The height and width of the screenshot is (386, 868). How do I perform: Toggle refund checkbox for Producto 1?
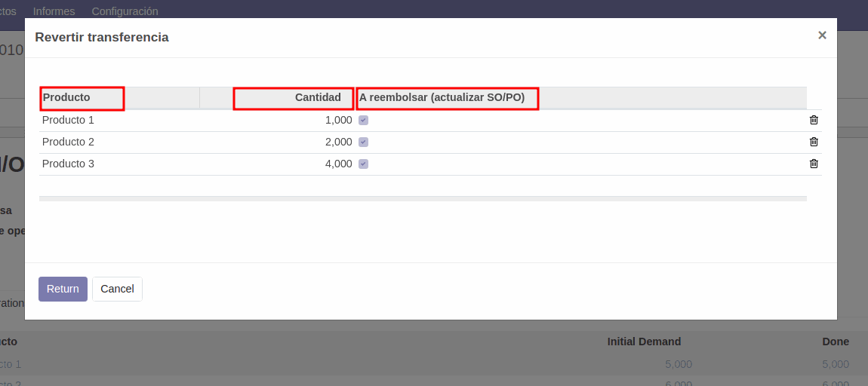tap(363, 120)
